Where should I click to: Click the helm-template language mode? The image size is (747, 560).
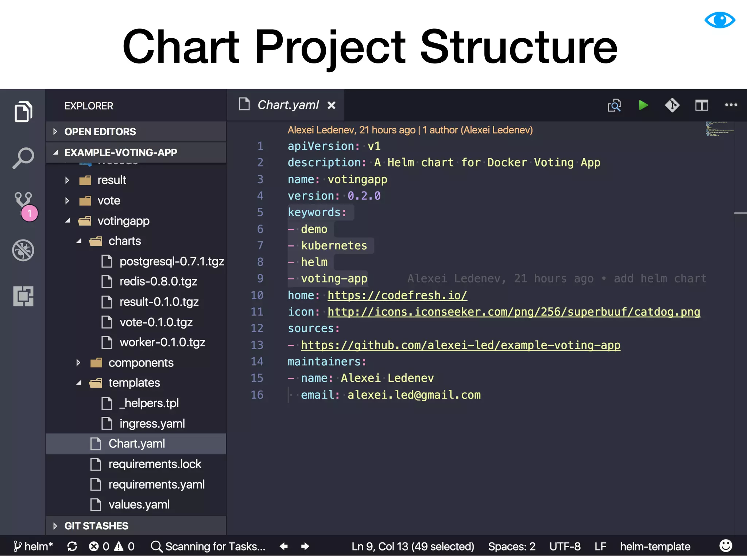click(x=655, y=546)
